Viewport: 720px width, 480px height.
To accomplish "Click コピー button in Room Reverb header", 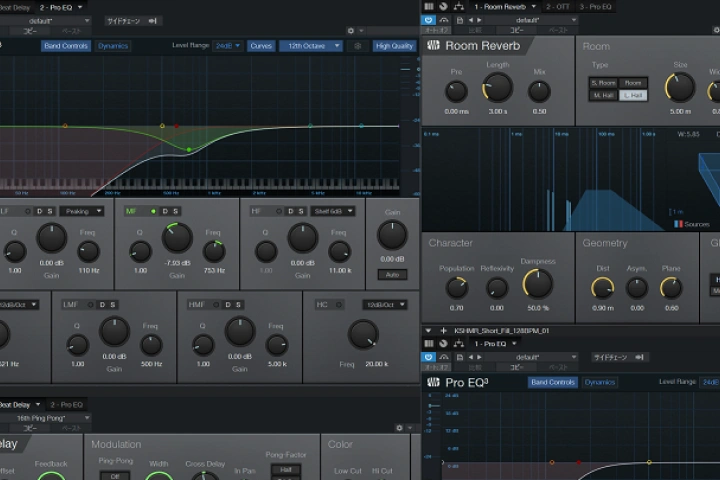I will [x=517, y=30].
